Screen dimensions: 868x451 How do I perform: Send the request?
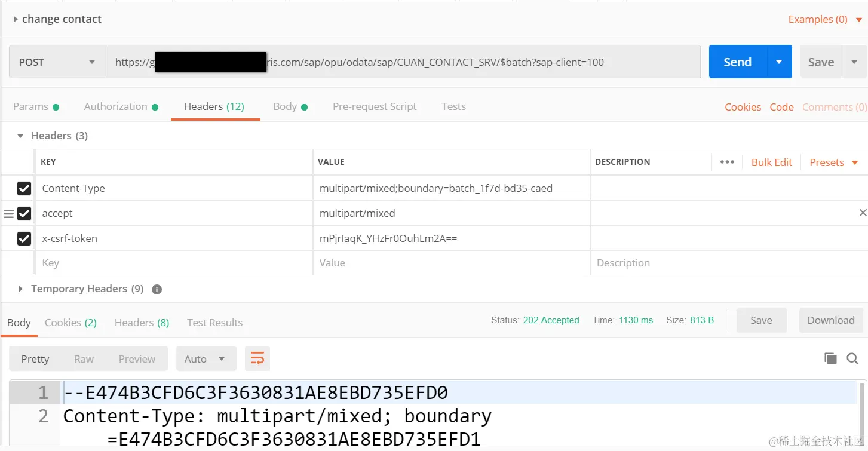point(737,62)
